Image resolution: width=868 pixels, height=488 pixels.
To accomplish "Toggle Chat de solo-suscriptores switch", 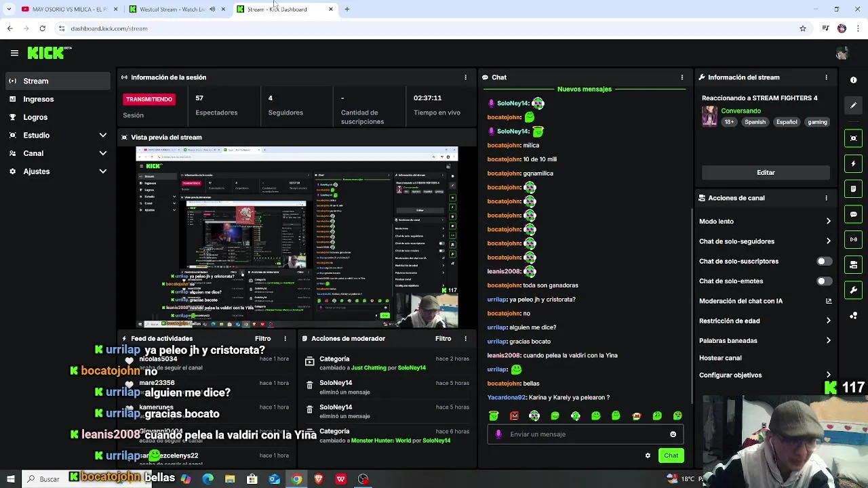I will tap(824, 261).
